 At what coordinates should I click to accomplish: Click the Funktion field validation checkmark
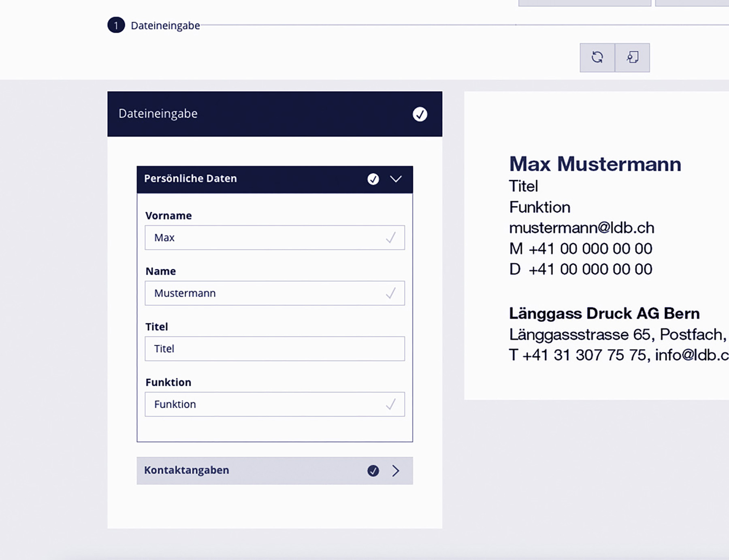[x=391, y=404]
